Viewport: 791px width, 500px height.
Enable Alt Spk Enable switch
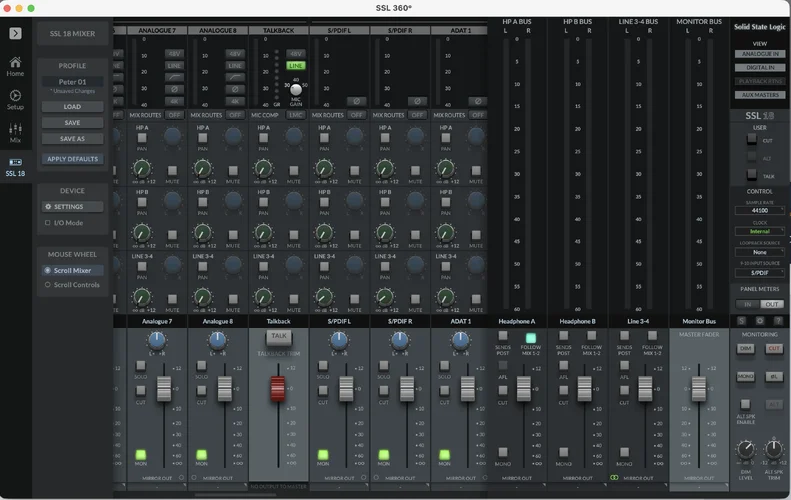745,404
